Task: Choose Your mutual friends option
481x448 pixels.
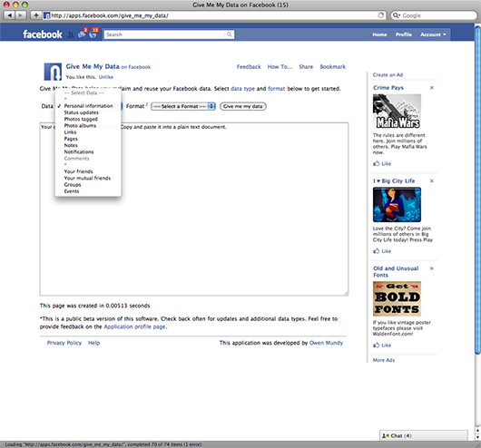Action: point(87,178)
